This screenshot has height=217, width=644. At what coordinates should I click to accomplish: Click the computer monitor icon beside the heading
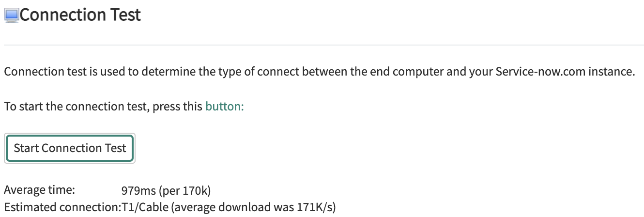(11, 15)
